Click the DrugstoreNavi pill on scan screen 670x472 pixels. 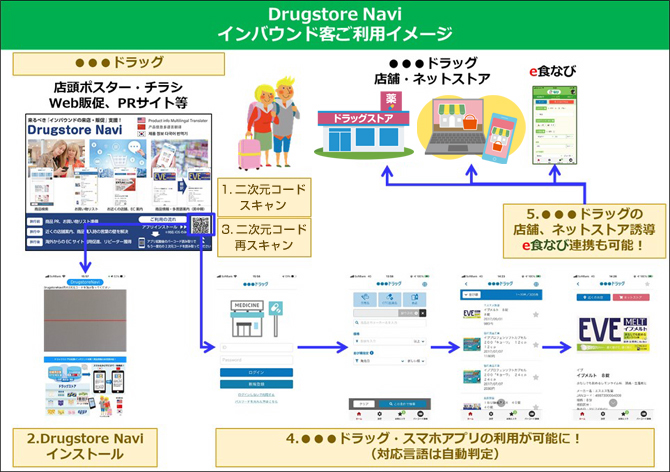point(85,282)
